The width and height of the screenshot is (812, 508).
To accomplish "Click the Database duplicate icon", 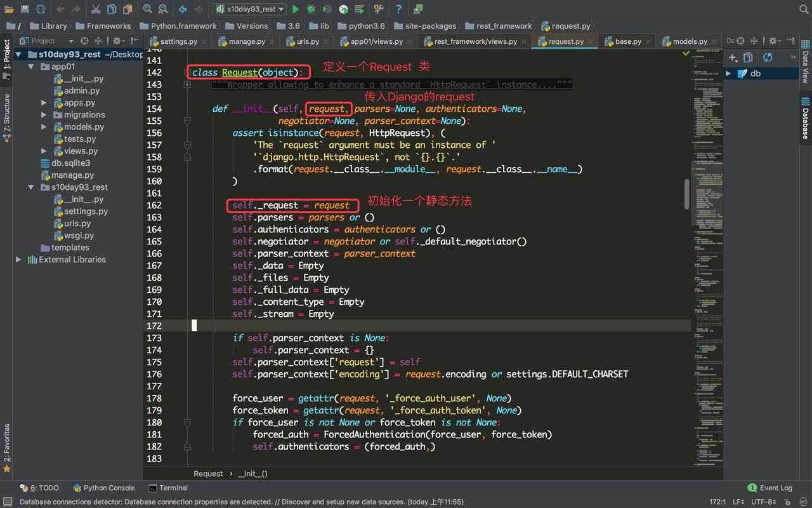I will pos(749,57).
